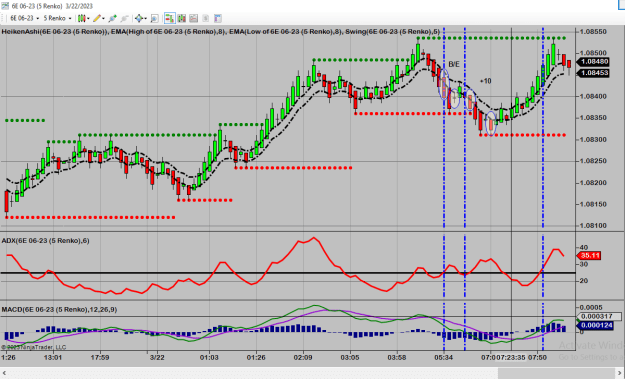Screen dimensions: 625x379
Task: Click the 1.08453 price marker
Action: coord(594,73)
